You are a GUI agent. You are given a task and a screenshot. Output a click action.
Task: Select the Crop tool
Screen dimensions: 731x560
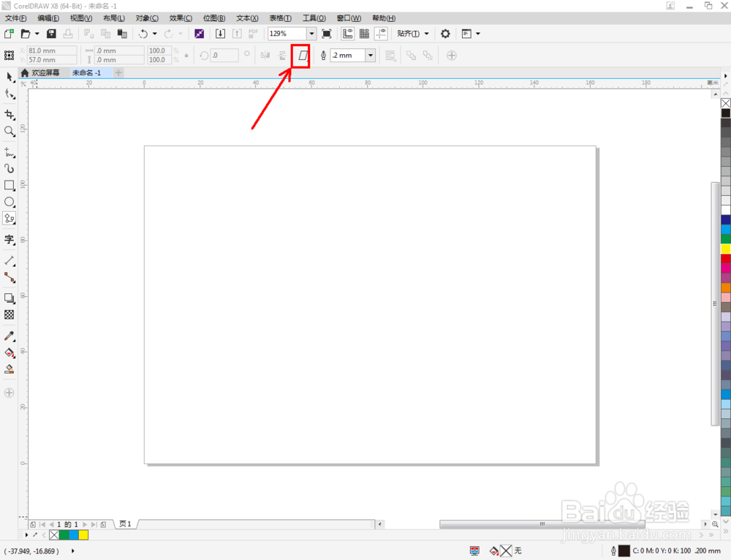pyautogui.click(x=10, y=115)
